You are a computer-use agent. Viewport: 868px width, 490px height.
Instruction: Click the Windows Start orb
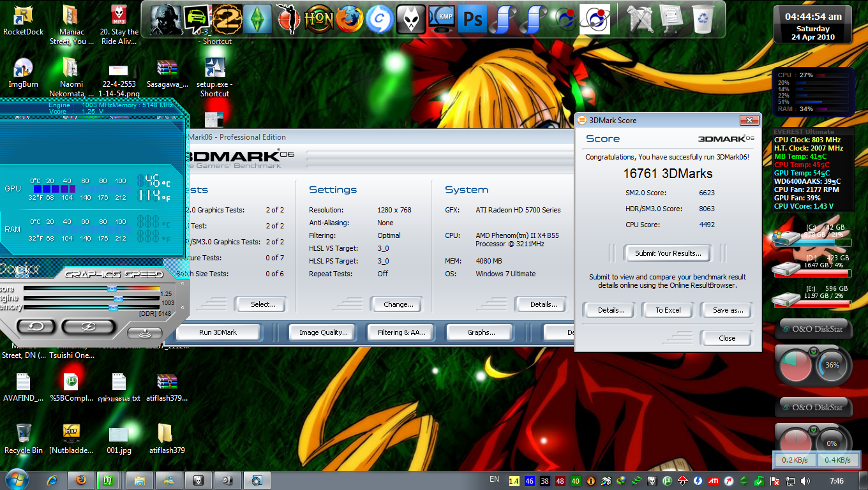[16, 480]
